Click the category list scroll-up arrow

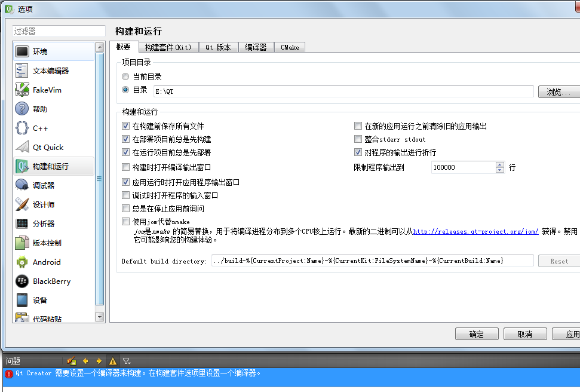coord(99,47)
